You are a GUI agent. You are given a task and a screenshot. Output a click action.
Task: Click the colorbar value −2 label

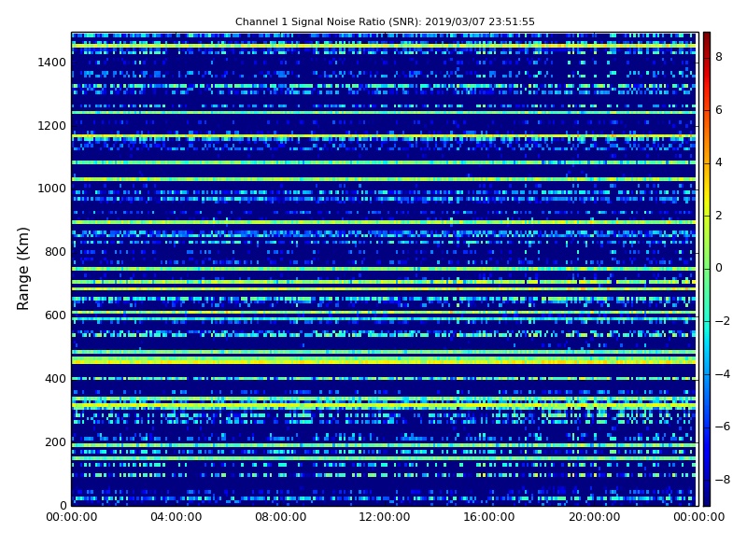pos(723,321)
